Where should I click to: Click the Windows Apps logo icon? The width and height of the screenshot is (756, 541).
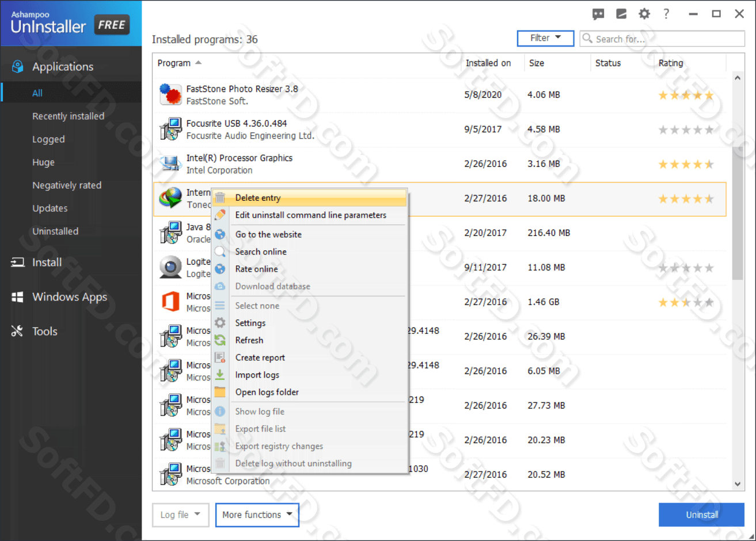point(18,297)
